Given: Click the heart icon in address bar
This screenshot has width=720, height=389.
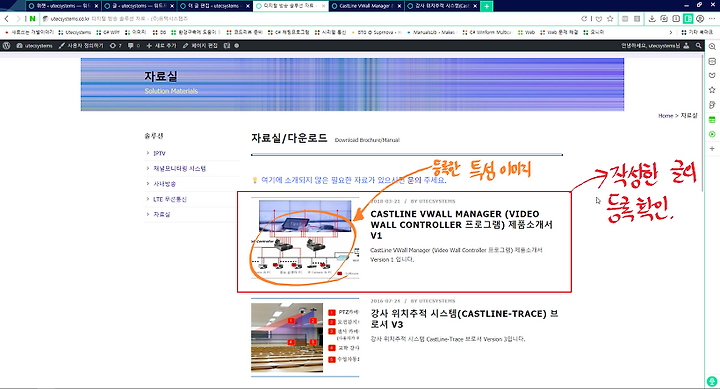Looking at the screenshot, I should coord(599,19).
